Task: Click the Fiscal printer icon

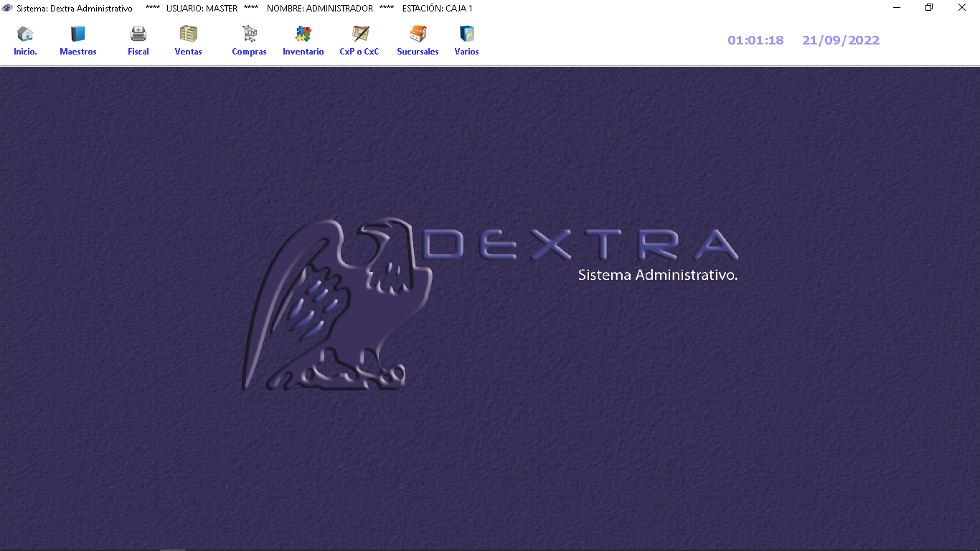Action: tap(138, 34)
